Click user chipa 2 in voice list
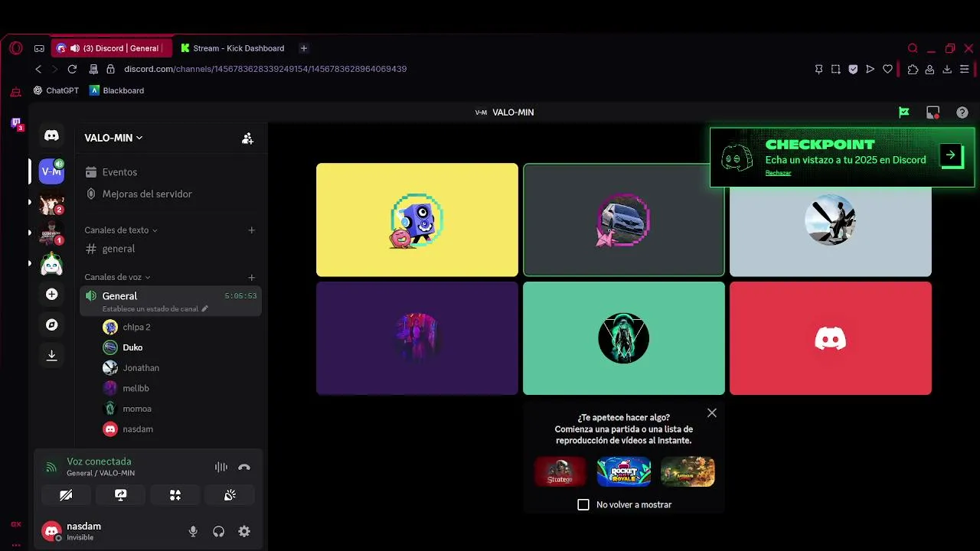Screen dimensions: 980x551 coord(181,327)
